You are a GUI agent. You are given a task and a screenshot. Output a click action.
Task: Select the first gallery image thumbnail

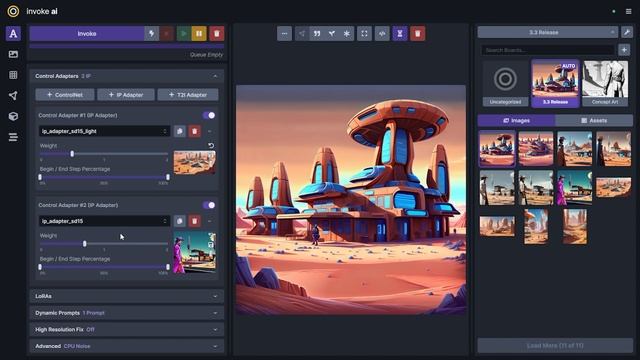497,149
